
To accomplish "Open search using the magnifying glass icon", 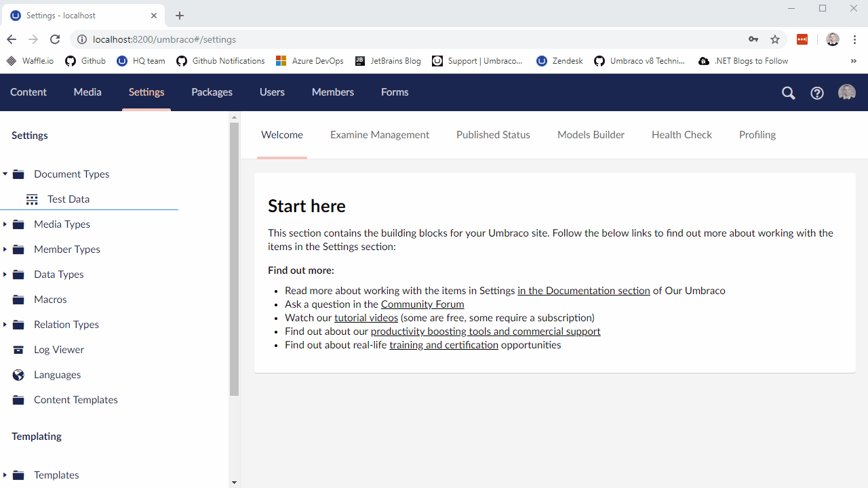I will pyautogui.click(x=788, y=93).
